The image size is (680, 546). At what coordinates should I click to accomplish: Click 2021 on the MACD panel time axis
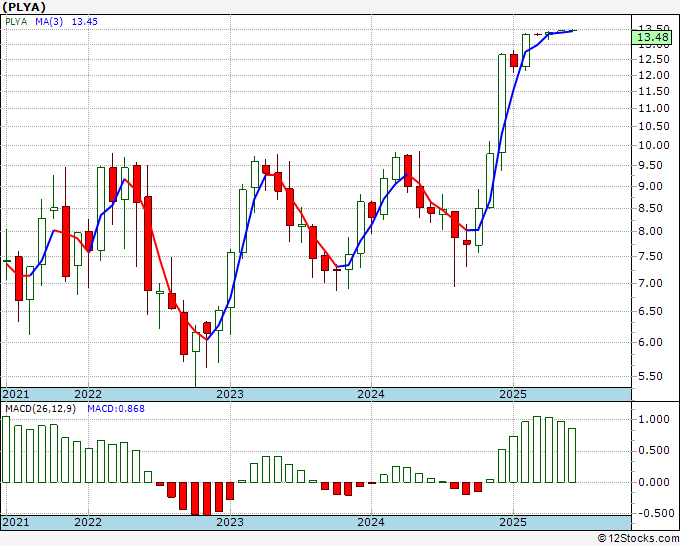(x=16, y=522)
